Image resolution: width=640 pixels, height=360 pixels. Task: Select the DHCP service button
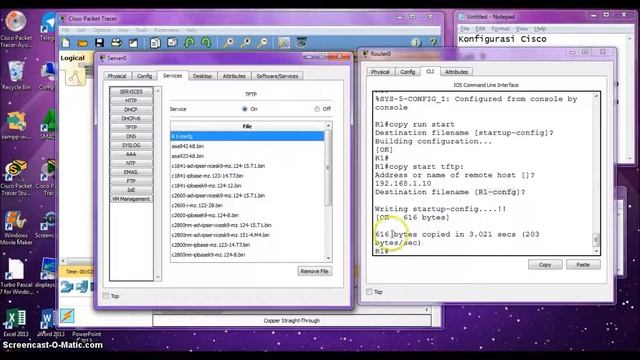(x=131, y=109)
